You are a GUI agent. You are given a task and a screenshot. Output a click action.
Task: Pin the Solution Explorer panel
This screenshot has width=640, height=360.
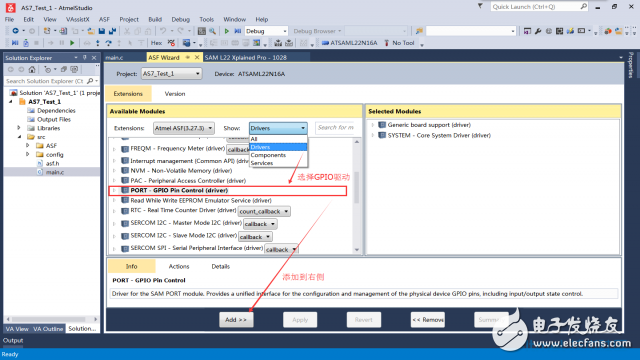[85, 58]
